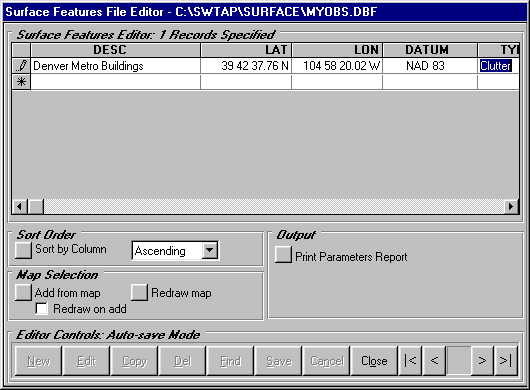Image resolution: width=530 pixels, height=390 pixels.
Task: Go to first record button
Action: [410, 361]
